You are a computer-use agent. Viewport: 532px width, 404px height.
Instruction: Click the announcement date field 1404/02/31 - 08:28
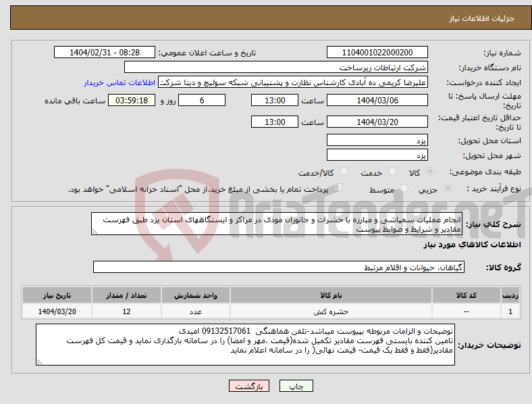click(x=105, y=52)
